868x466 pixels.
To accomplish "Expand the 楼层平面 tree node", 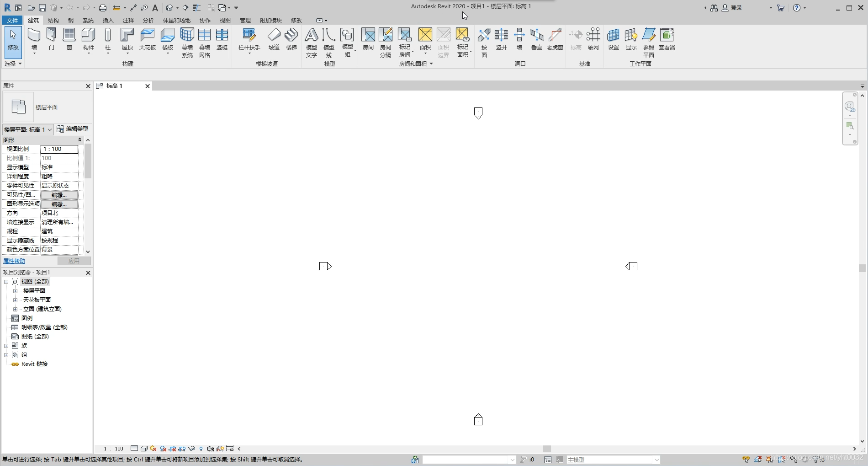I will click(x=15, y=291).
